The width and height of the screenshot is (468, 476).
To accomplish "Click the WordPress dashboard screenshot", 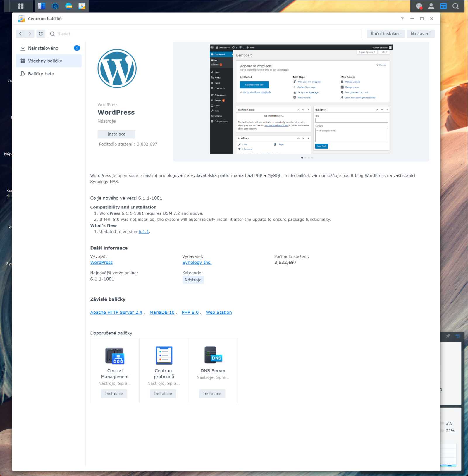I will click(x=301, y=99).
